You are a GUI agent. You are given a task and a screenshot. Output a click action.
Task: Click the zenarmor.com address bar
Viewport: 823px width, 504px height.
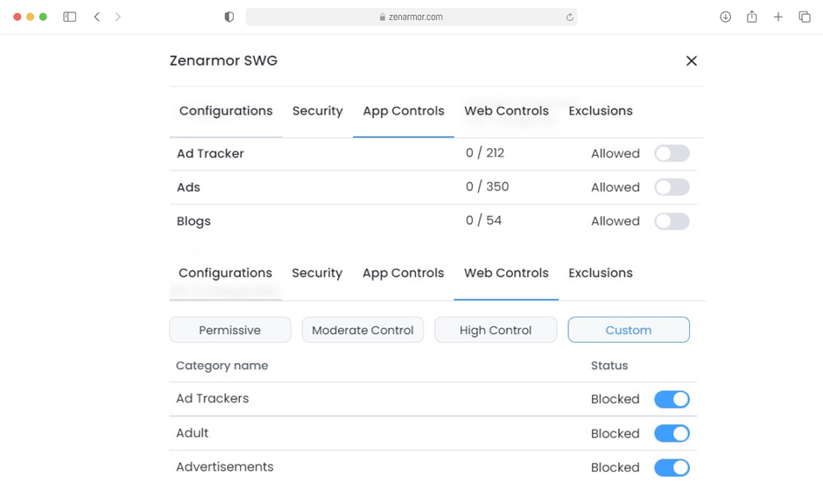[x=411, y=17]
